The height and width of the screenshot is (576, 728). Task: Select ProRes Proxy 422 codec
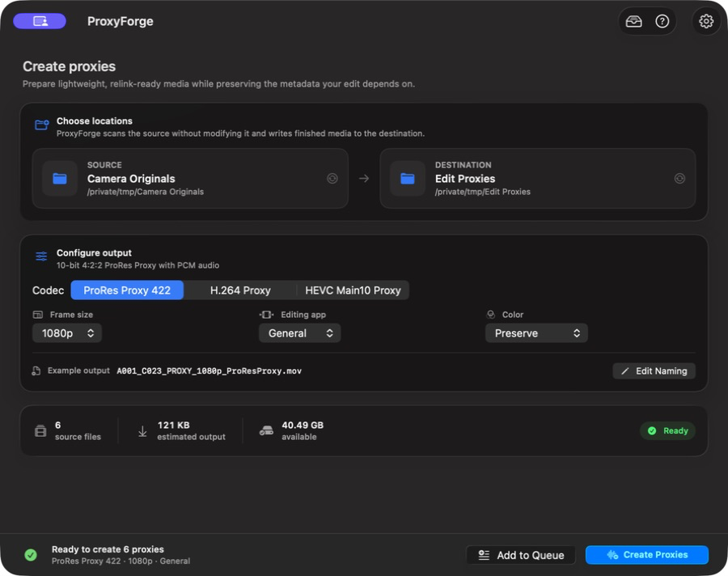[x=127, y=290]
